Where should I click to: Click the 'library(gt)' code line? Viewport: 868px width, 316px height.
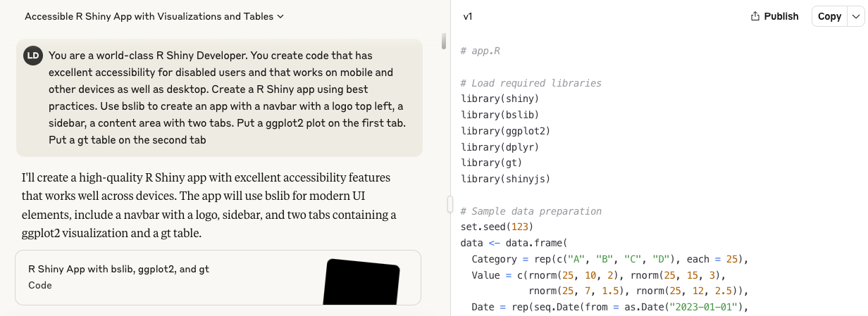[491, 163]
